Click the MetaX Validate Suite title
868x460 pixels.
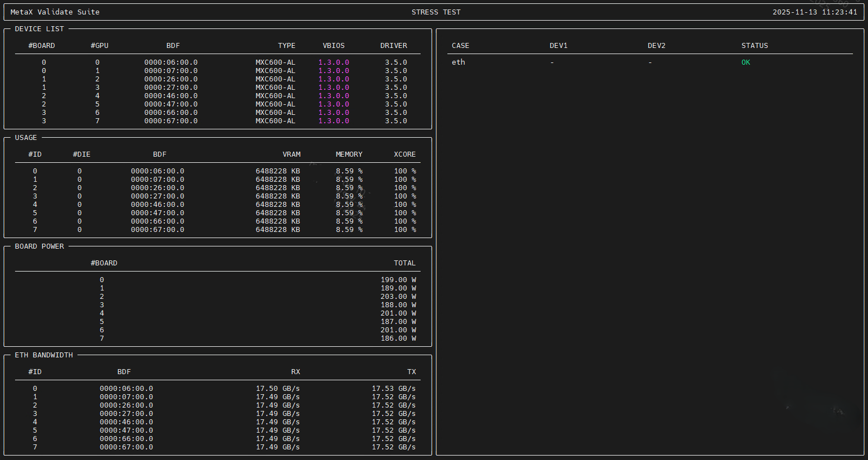coord(55,12)
